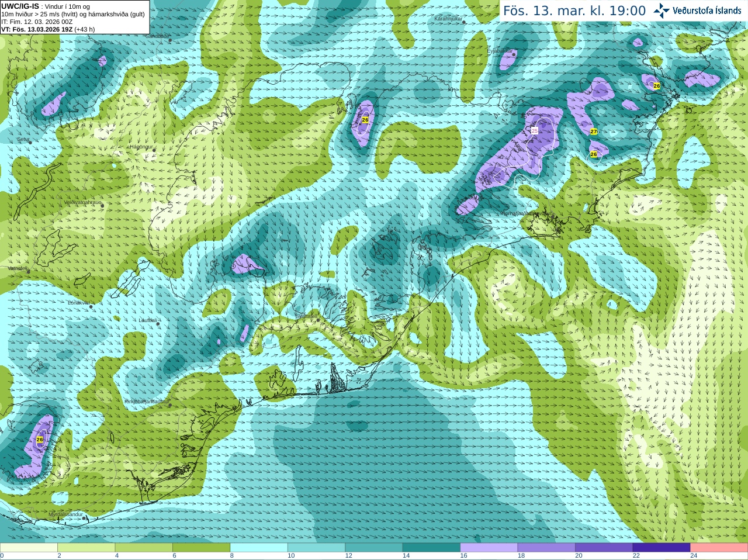
Task: Click the Sandbúðir station label
Action: [x=157, y=36]
